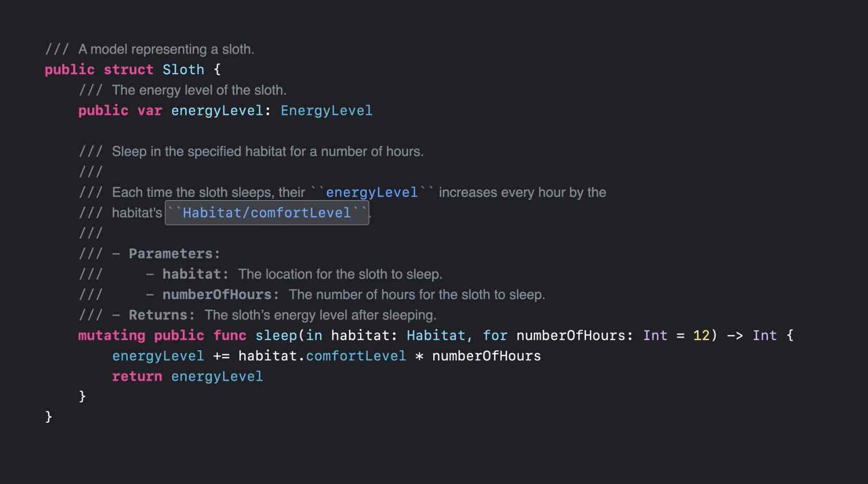Click the 'var' keyword
The image size is (868, 484).
[x=150, y=111]
